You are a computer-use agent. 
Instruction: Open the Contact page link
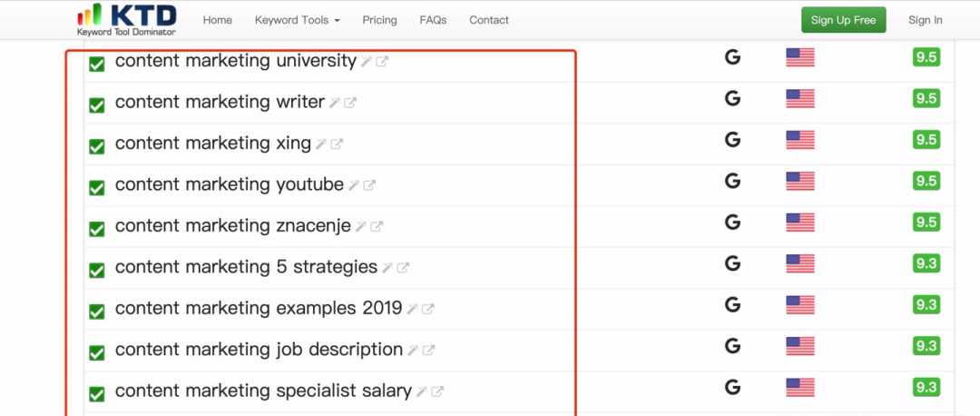pos(489,20)
